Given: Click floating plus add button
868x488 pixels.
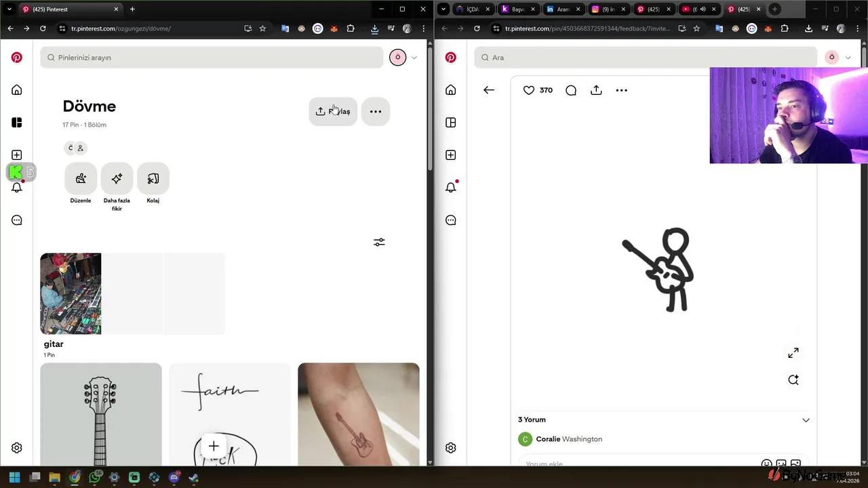Looking at the screenshot, I should [x=214, y=446].
